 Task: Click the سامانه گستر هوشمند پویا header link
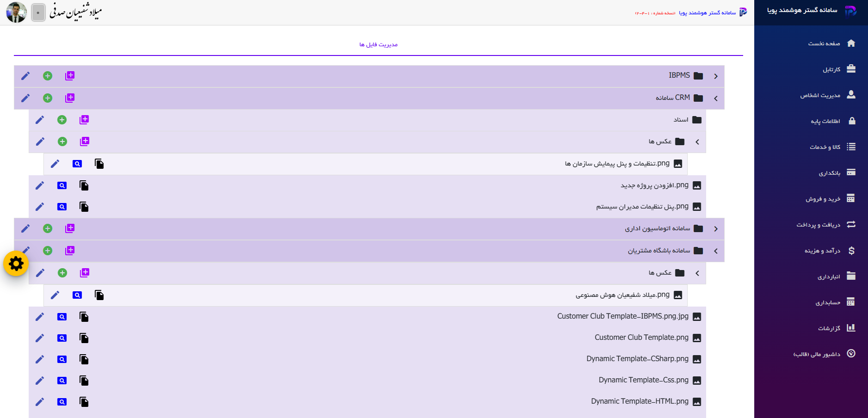[708, 13]
